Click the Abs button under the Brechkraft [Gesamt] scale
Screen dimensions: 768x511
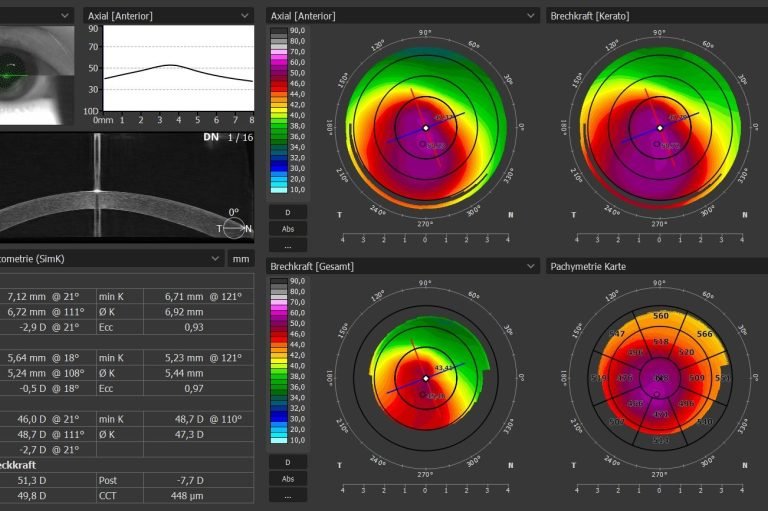pos(288,479)
